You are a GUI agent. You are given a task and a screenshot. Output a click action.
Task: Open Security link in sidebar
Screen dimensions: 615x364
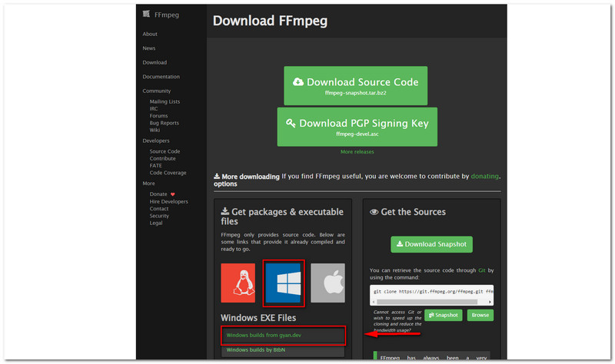coord(159,216)
